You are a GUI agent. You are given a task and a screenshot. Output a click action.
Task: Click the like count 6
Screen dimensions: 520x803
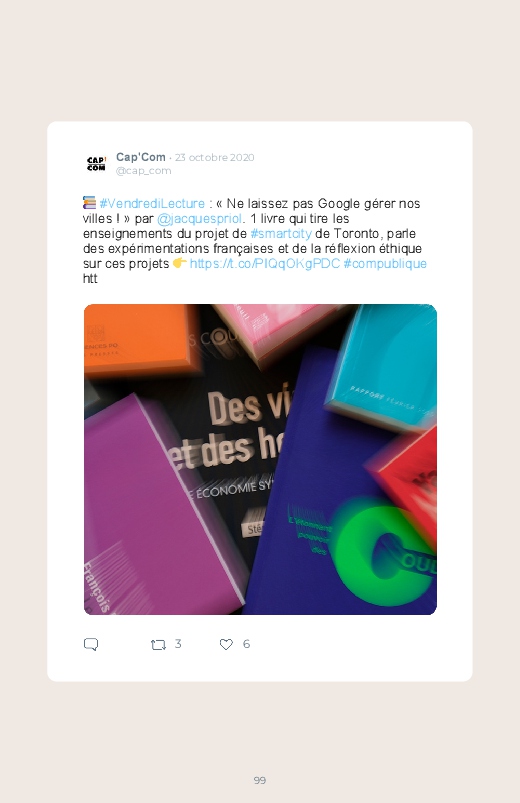click(246, 644)
